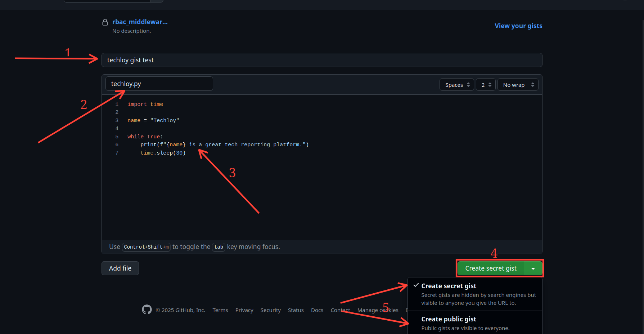This screenshot has width=644, height=334.
Task: Follow the Terms link in the footer
Action: [220, 310]
